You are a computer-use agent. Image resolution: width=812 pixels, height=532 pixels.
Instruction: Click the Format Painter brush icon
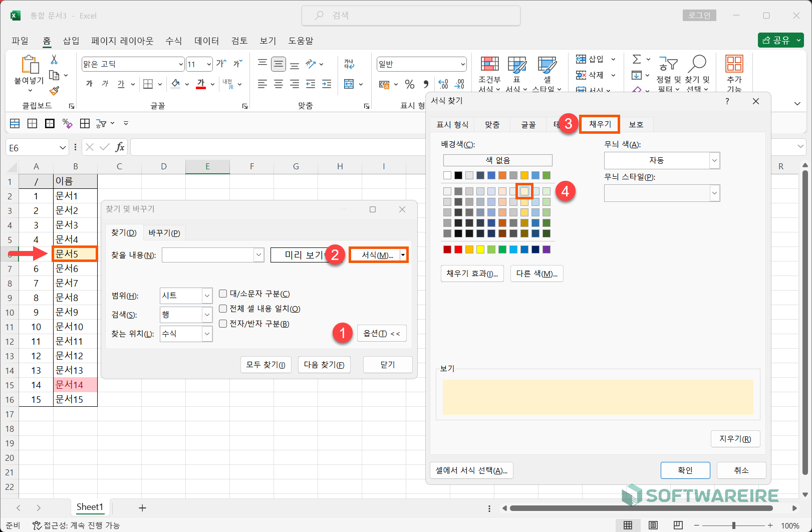pyautogui.click(x=54, y=91)
